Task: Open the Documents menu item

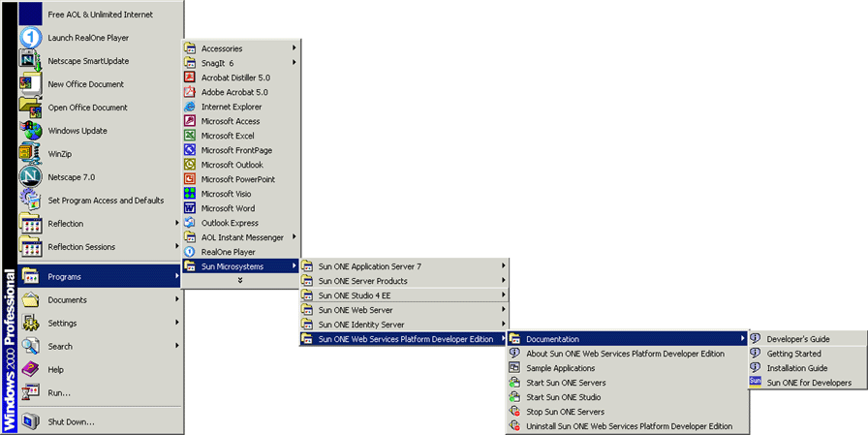Action: (x=100, y=299)
